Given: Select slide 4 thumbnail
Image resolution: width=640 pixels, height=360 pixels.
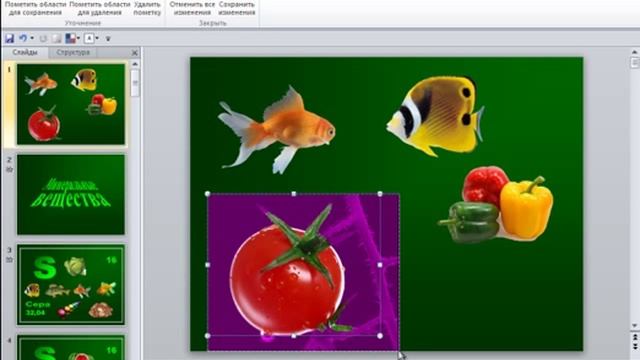Looking at the screenshot, I should click(71, 347).
